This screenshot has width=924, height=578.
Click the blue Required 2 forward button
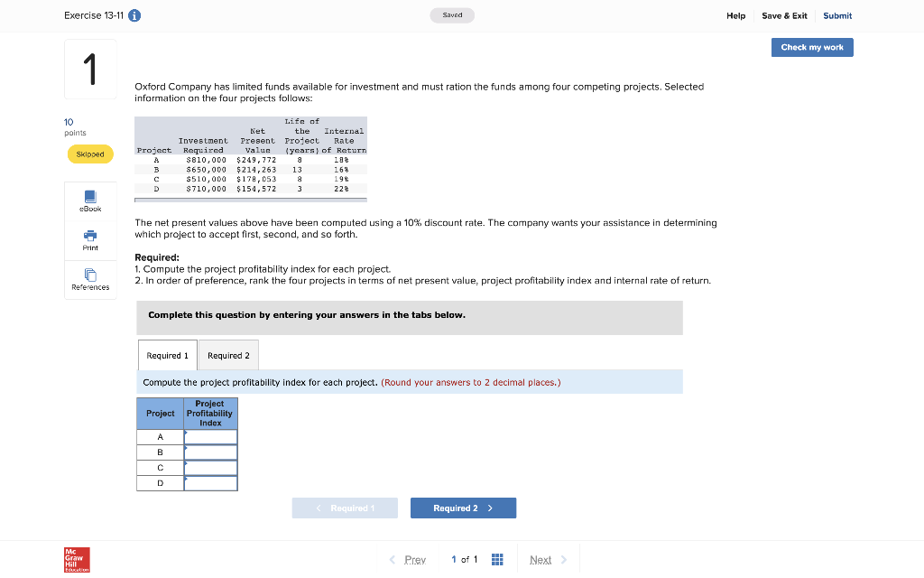(x=463, y=508)
